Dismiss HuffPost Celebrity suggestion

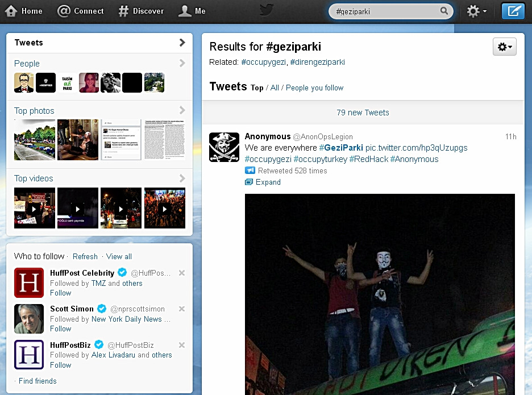pos(182,273)
